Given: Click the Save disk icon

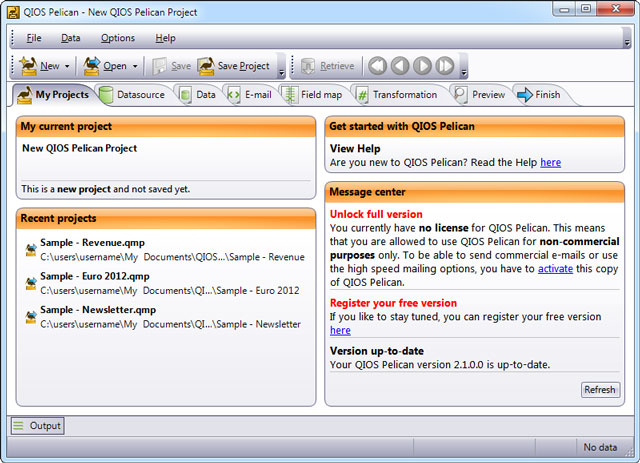Looking at the screenshot, I should point(159,66).
